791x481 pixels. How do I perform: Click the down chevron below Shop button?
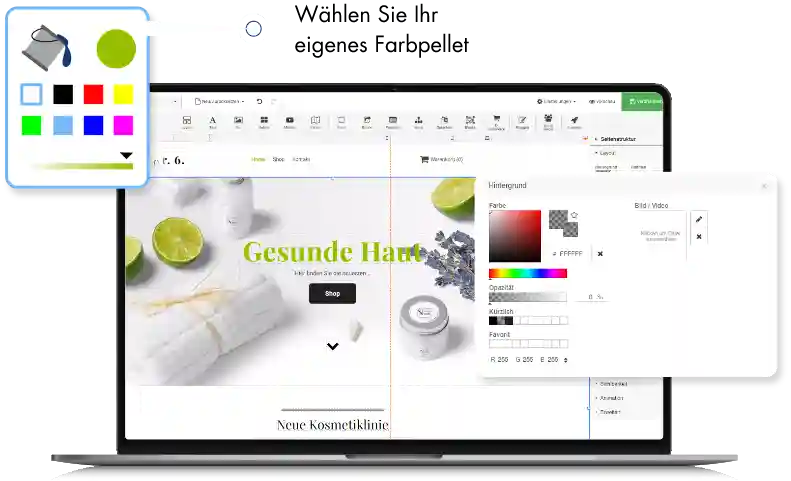333,346
